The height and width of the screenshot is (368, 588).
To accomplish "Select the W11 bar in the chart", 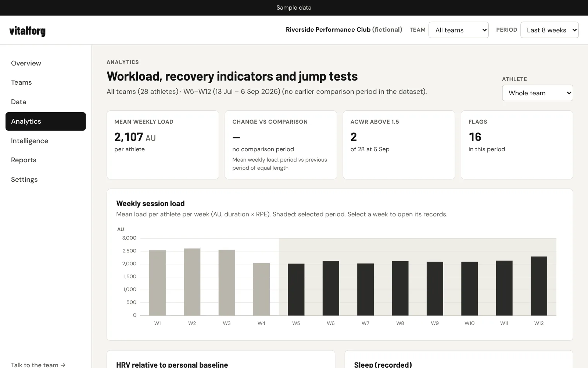I will (x=504, y=288).
